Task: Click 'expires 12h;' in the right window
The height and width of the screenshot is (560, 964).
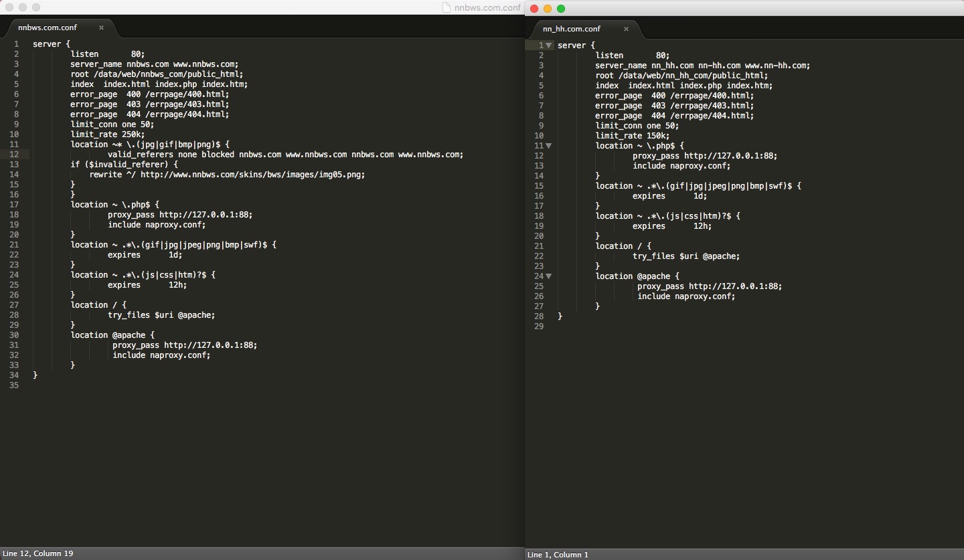Action: point(672,226)
